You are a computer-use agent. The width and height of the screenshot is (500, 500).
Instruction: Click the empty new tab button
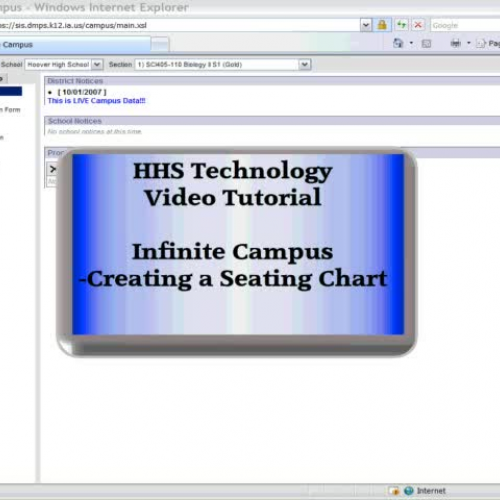click(x=160, y=45)
